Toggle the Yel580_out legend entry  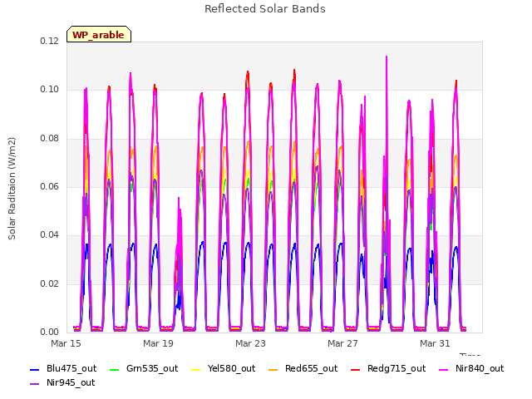point(224,369)
